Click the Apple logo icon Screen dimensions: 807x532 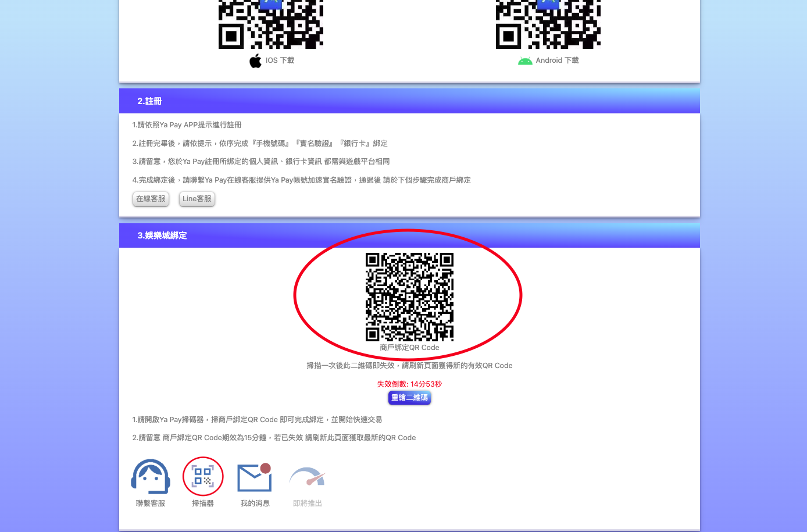(255, 61)
